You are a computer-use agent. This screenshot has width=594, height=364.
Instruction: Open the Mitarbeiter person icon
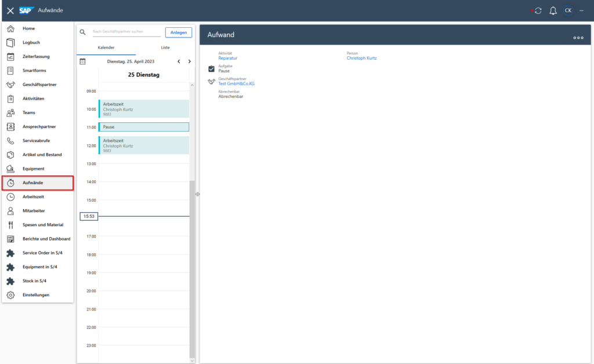click(x=10, y=210)
